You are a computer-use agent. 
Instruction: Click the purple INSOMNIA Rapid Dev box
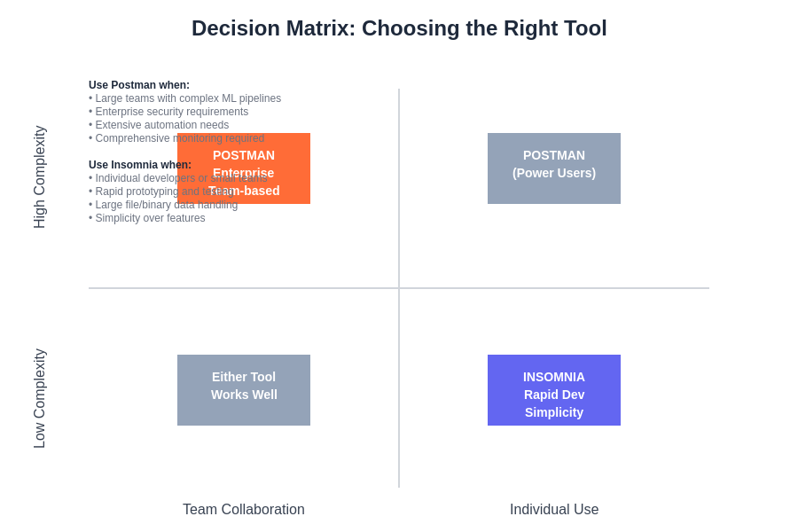pos(554,390)
